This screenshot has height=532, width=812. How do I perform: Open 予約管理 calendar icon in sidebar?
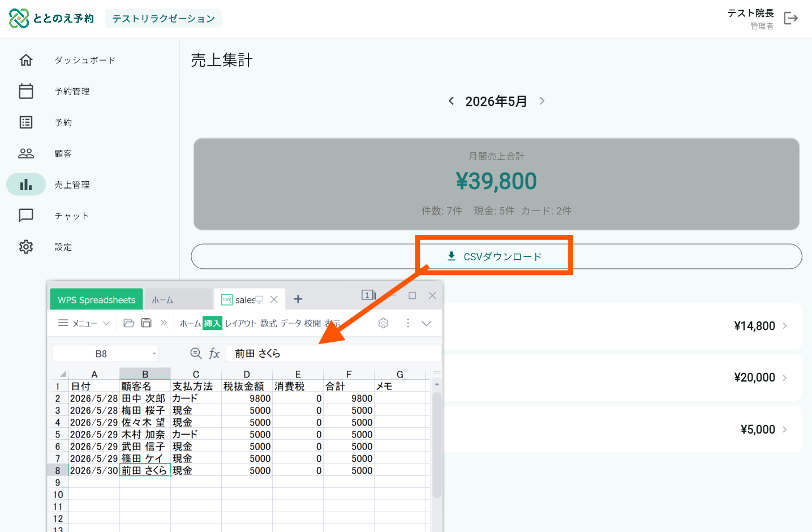[x=26, y=91]
